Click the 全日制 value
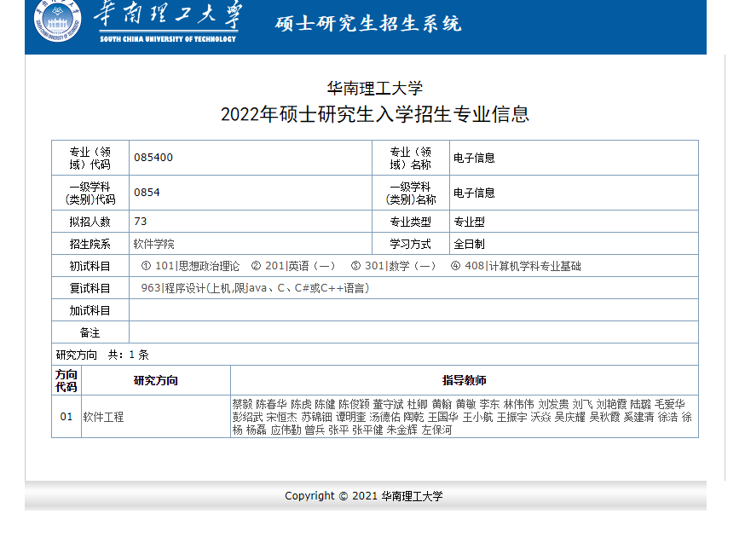Viewport: 745px width, 560px height. (470, 244)
